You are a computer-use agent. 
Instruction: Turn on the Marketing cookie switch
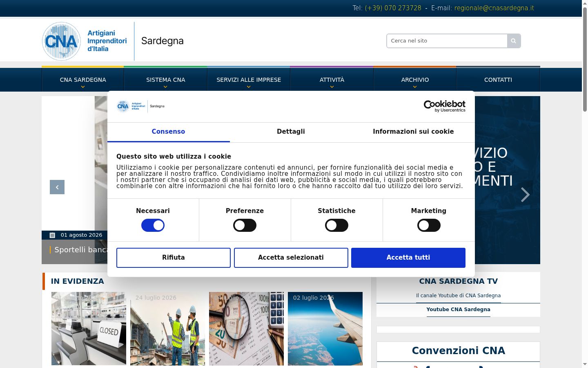click(x=429, y=225)
